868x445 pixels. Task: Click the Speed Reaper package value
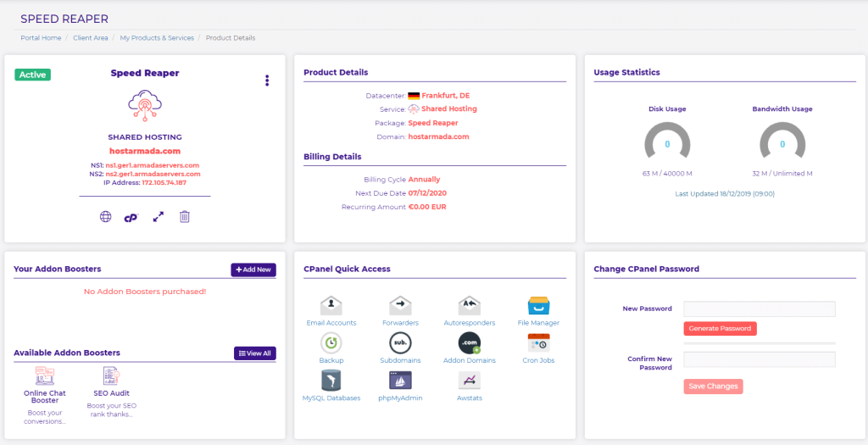pyautogui.click(x=433, y=123)
